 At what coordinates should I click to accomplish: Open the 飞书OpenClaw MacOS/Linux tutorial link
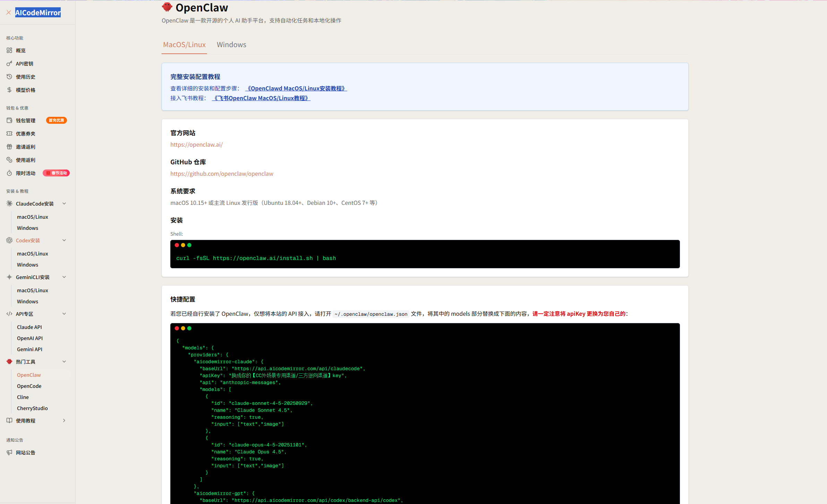pyautogui.click(x=261, y=98)
